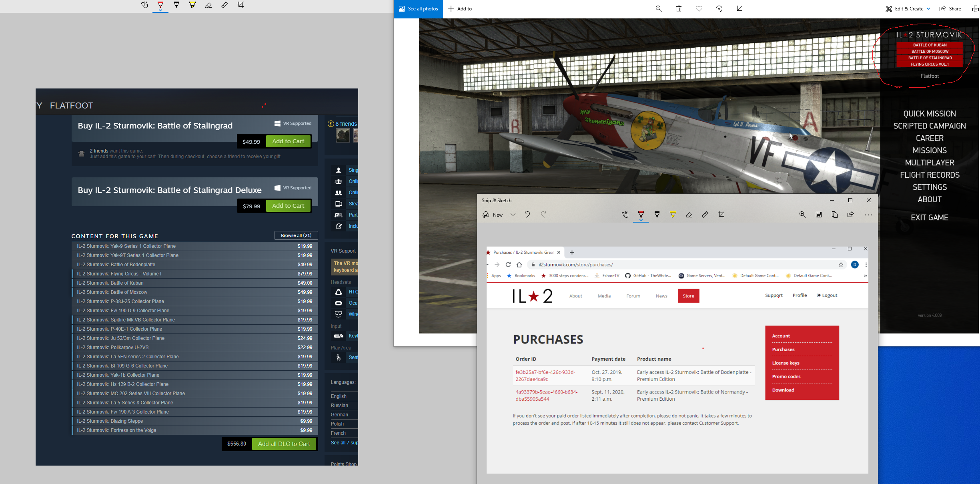Screen dimensions: 980x484
Task: Click the Crop icon in Photos toolbar
Action: 739,9
